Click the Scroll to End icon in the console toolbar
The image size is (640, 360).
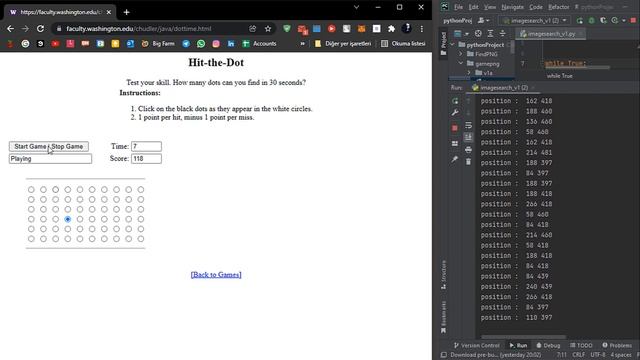click(469, 137)
